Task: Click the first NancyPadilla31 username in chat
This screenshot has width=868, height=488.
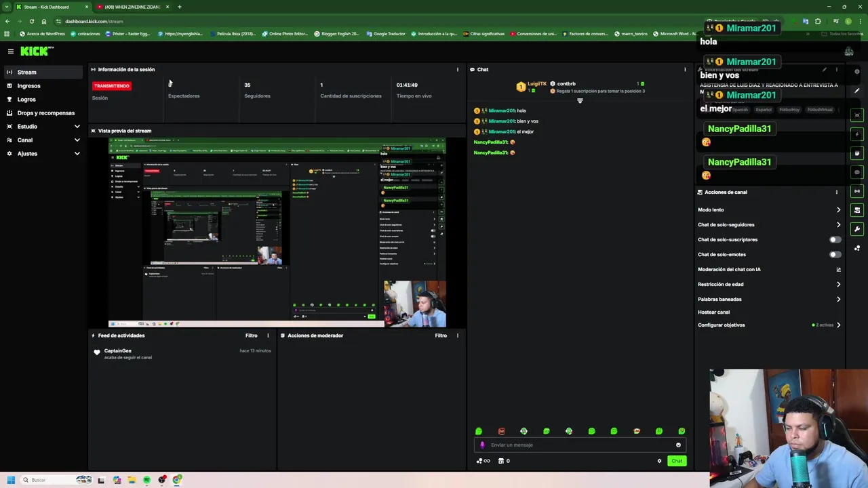Action: 490,142
